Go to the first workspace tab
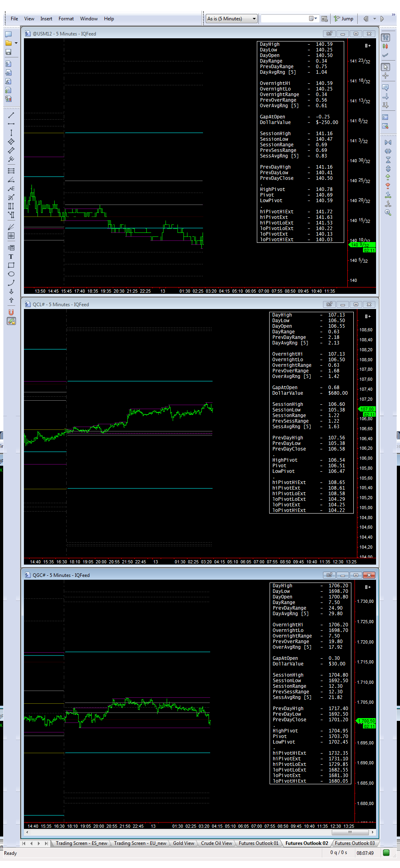The width and height of the screenshot is (400, 868). click(x=24, y=843)
